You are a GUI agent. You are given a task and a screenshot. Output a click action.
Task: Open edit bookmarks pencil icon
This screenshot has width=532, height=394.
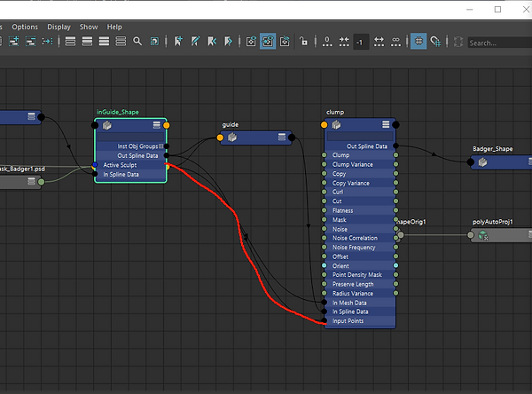pos(195,42)
